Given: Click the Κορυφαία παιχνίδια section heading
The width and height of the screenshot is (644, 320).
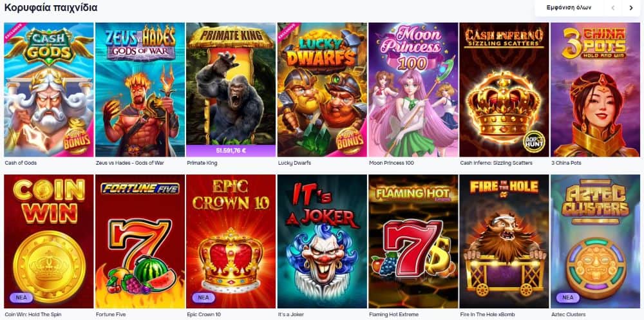Looking at the screenshot, I should pyautogui.click(x=50, y=8).
